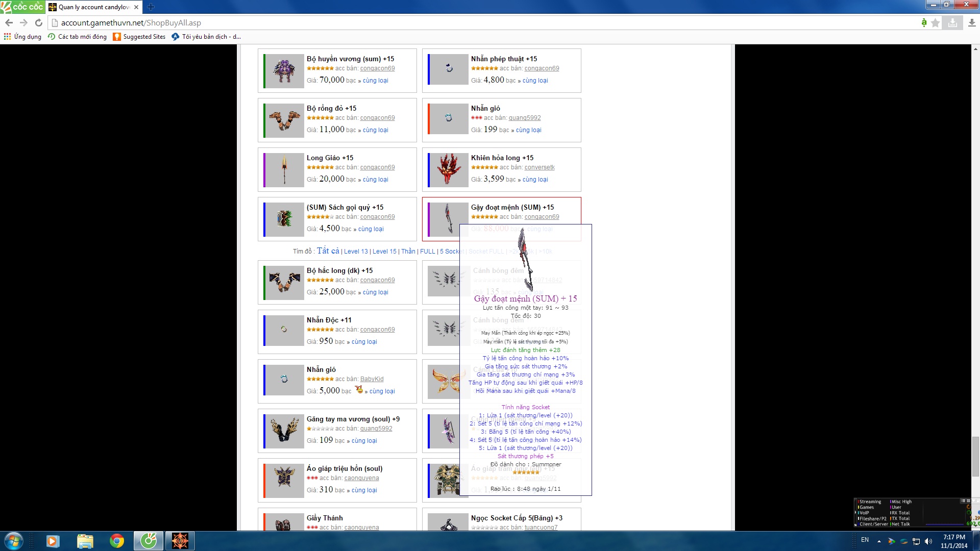The image size is (980, 551).
Task: Click seller BabyKid under Nhẫn gió
Action: [372, 379]
